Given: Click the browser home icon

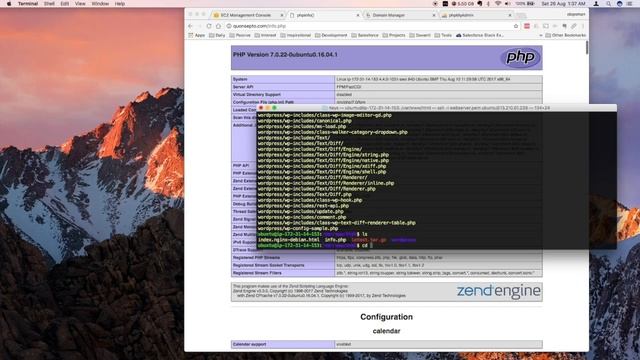Looking at the screenshot, I should (218, 26).
